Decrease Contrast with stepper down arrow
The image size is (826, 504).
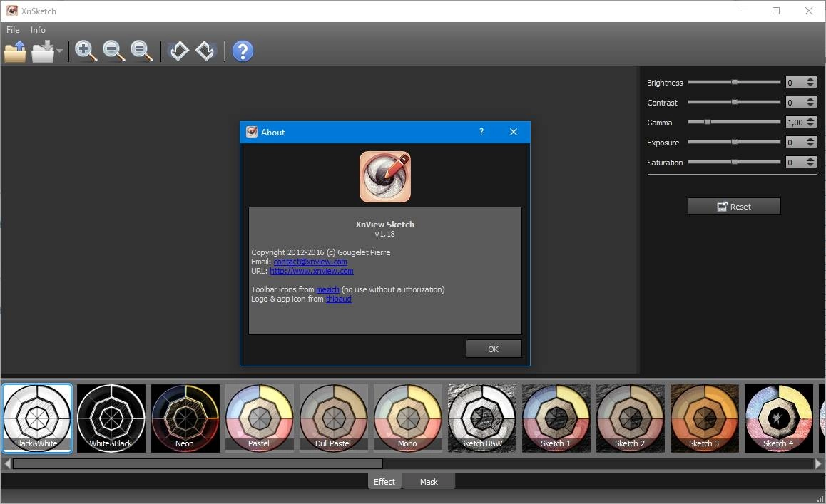click(811, 106)
